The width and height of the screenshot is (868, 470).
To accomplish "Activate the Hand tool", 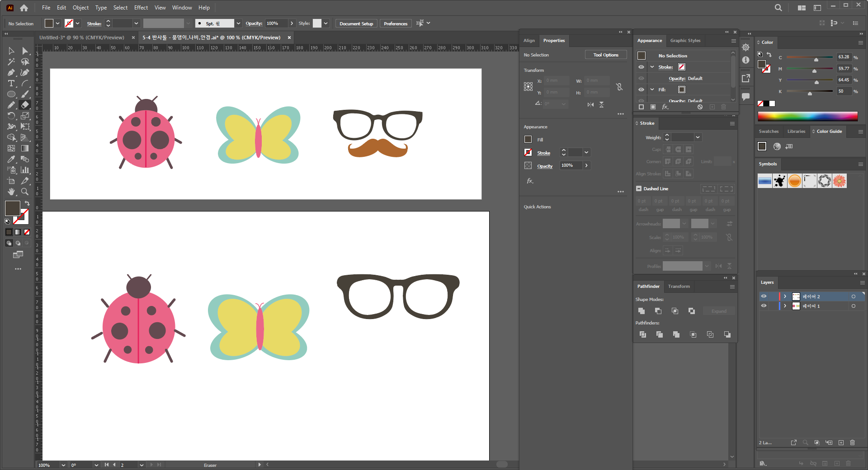I will [x=11, y=192].
